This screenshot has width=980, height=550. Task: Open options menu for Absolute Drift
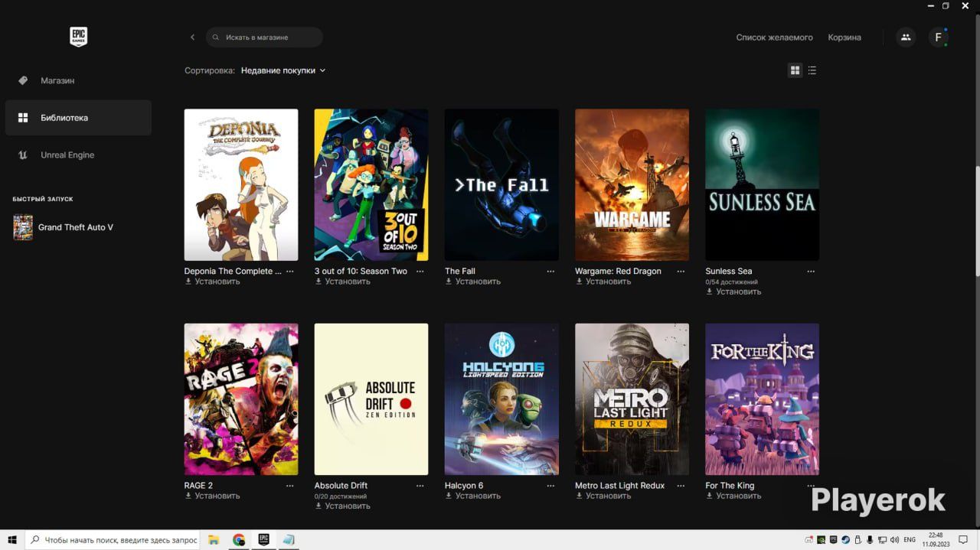420,486
